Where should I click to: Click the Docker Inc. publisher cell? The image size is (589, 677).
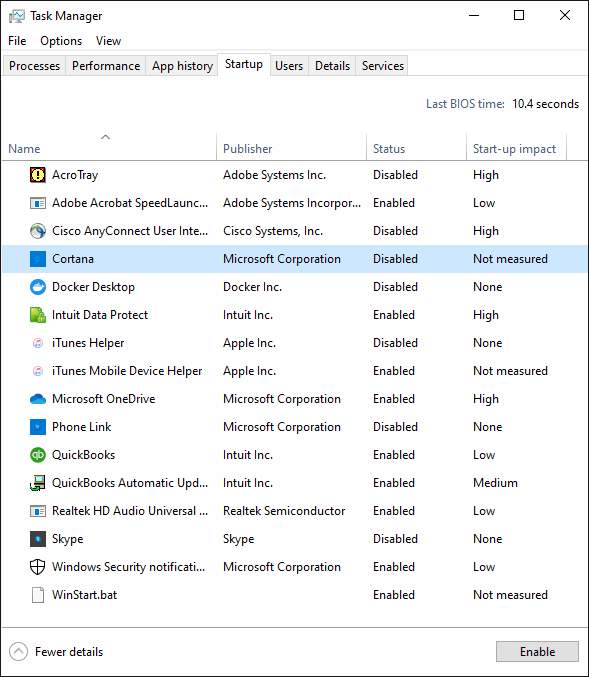click(x=253, y=287)
